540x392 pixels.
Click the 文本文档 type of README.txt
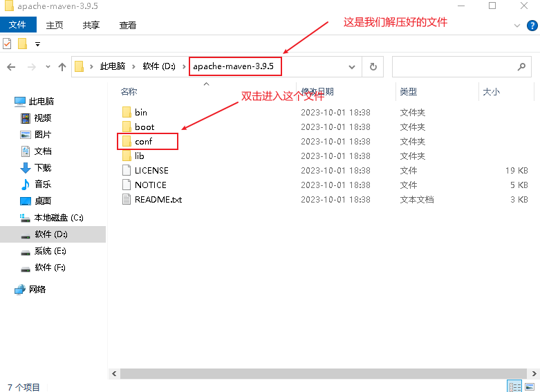tap(417, 199)
